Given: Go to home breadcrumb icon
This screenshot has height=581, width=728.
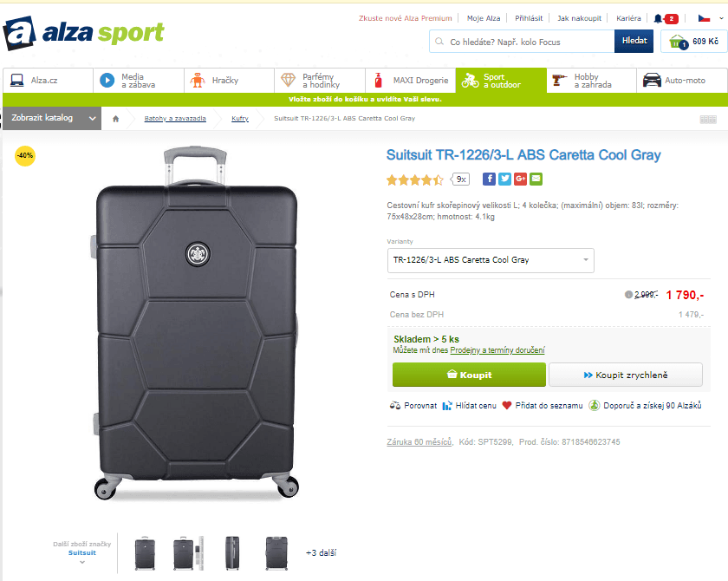Looking at the screenshot, I should tap(115, 118).
